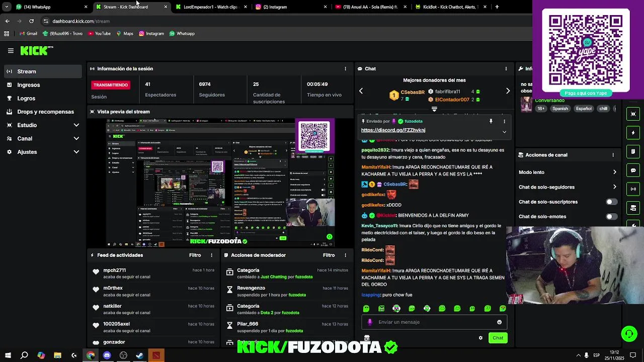Image resolution: width=644 pixels, height=362 pixels.
Task: Insert first green Kick emote
Action: 366,309
